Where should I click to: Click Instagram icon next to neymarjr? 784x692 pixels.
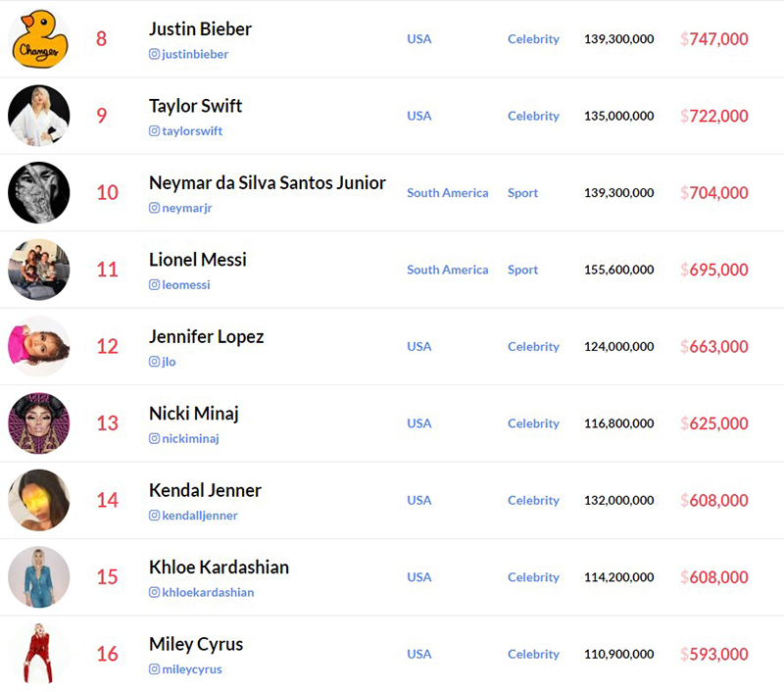tap(154, 208)
